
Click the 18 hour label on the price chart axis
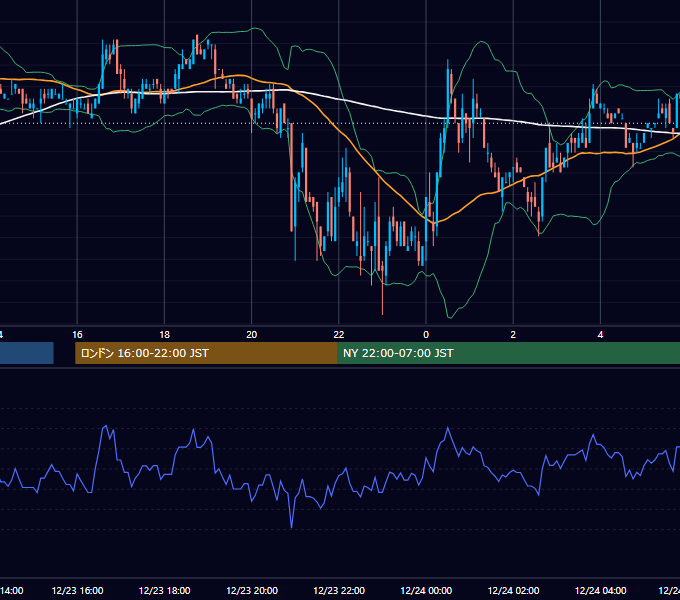pyautogui.click(x=164, y=335)
